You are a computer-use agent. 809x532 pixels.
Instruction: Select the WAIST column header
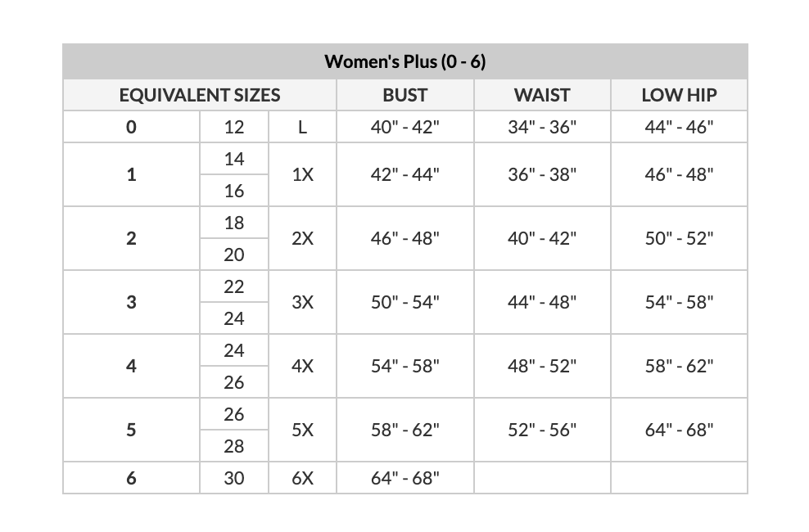[x=541, y=95]
